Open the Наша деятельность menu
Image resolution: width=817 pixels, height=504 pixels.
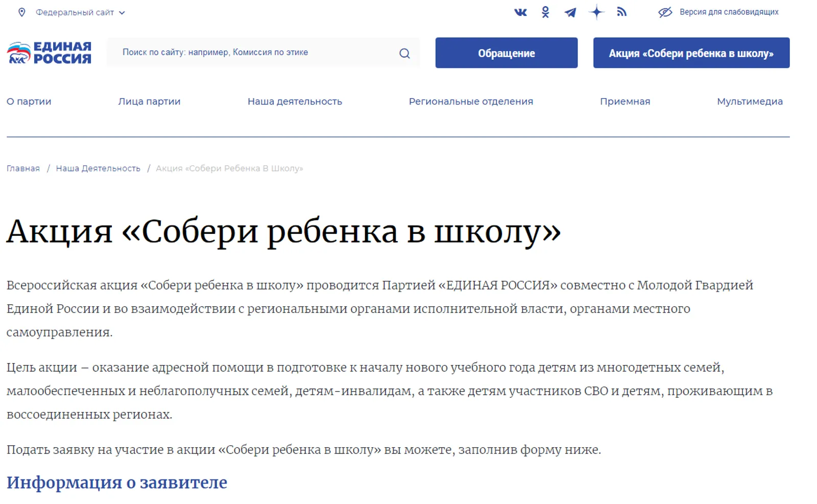click(295, 101)
